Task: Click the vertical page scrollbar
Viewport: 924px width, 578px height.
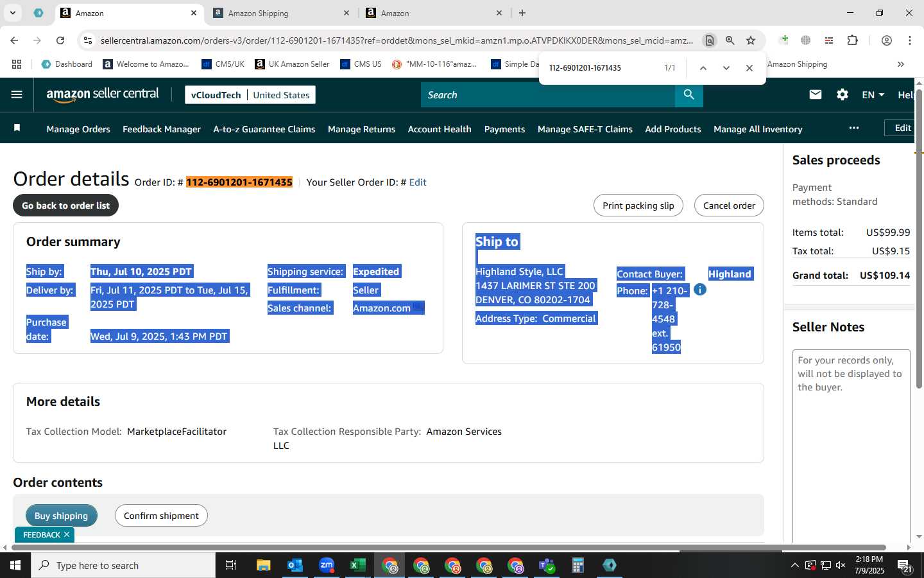Action: 919,238
